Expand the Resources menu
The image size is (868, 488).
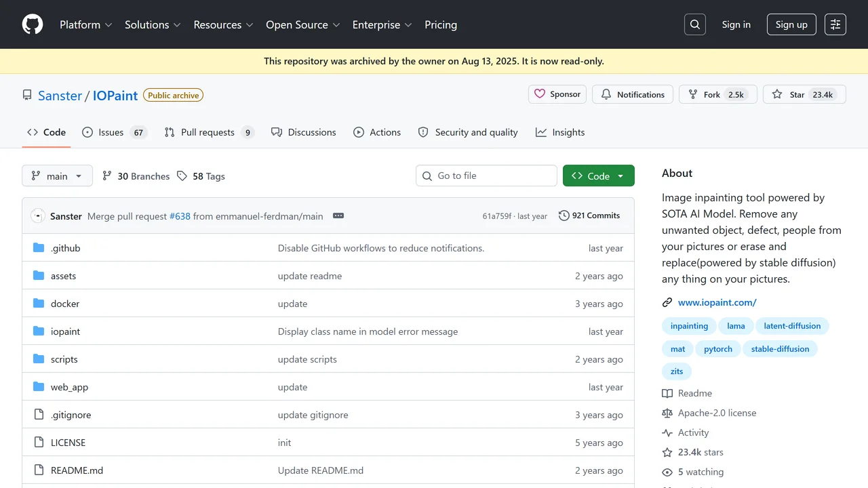coord(223,24)
